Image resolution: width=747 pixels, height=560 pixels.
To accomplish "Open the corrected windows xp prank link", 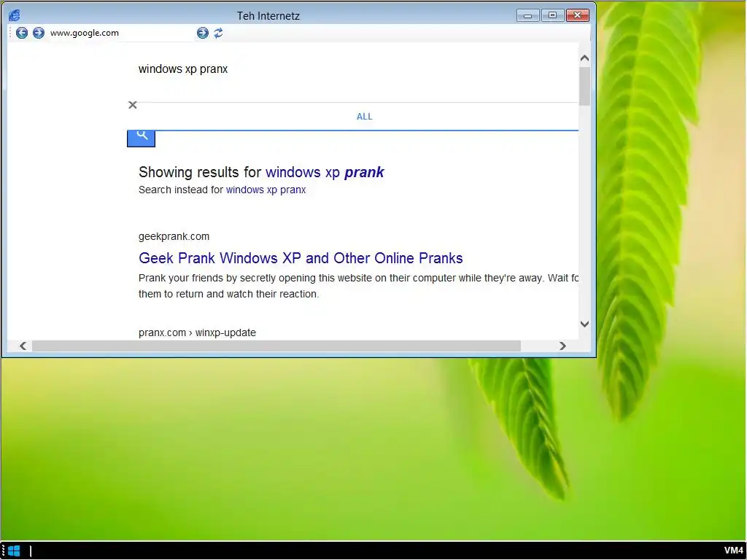I will coord(325,172).
